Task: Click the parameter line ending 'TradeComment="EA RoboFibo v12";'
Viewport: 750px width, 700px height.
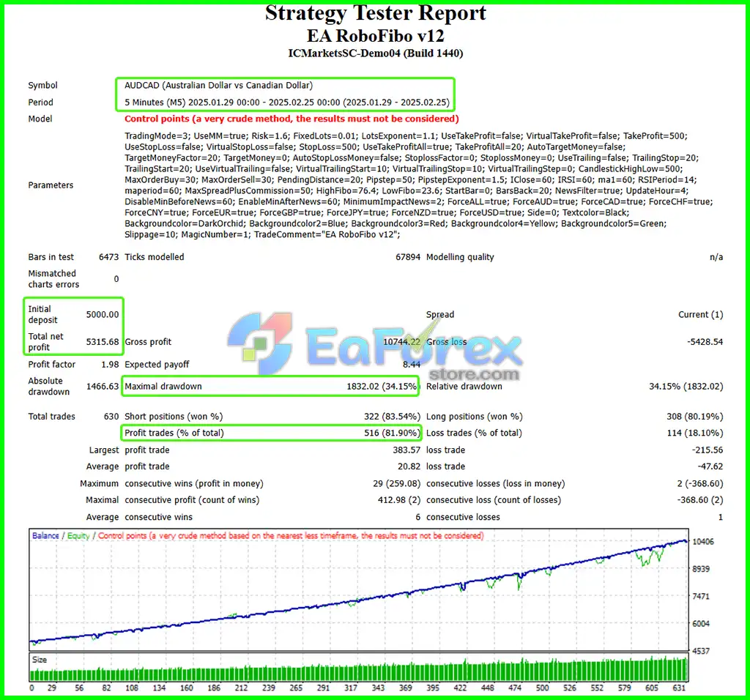Action: click(x=263, y=235)
